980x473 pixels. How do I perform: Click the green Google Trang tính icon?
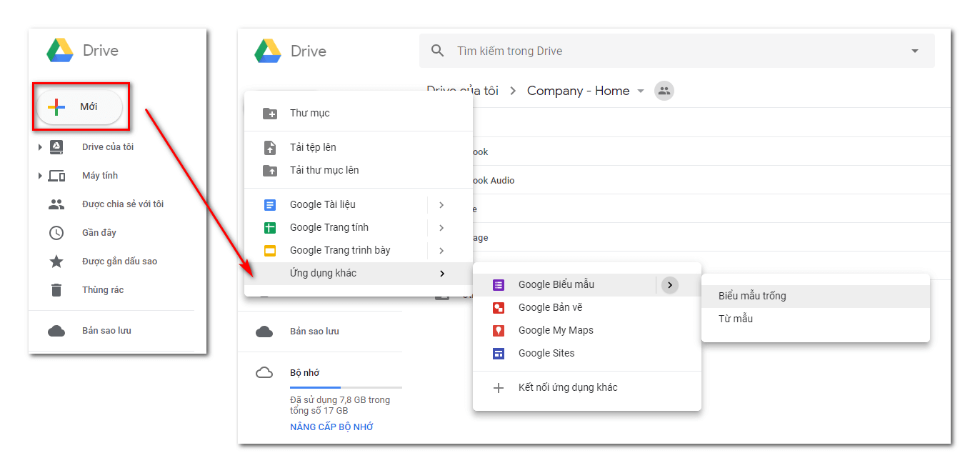[x=270, y=227]
